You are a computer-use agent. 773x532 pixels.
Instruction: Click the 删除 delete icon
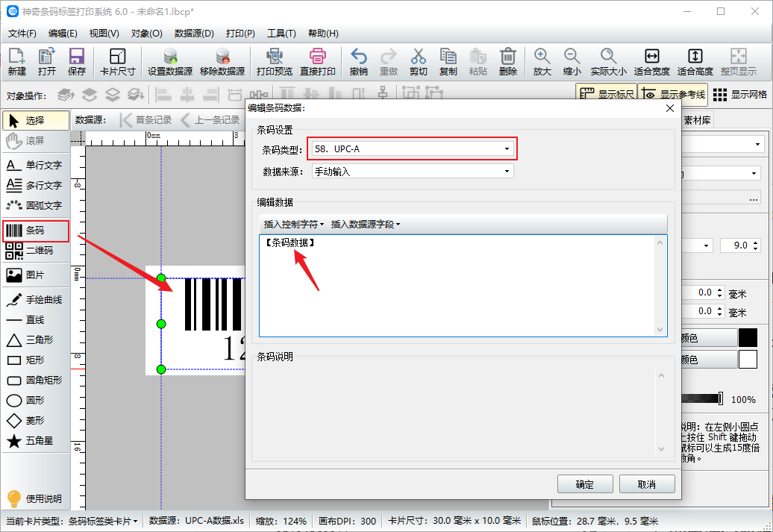click(508, 62)
